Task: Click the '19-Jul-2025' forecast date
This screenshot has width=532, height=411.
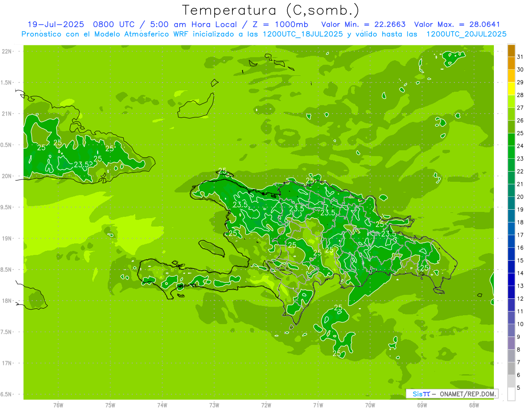Action: (55, 24)
